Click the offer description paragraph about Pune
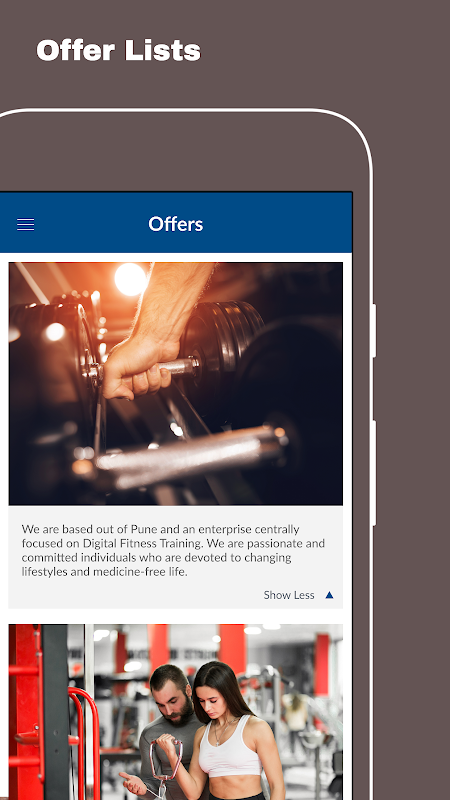450x800 pixels. [x=173, y=550]
